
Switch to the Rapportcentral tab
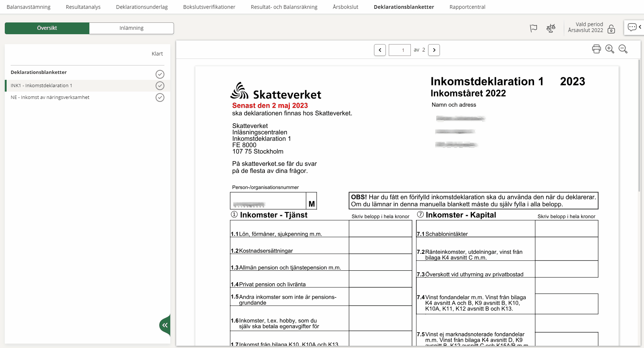(x=467, y=7)
